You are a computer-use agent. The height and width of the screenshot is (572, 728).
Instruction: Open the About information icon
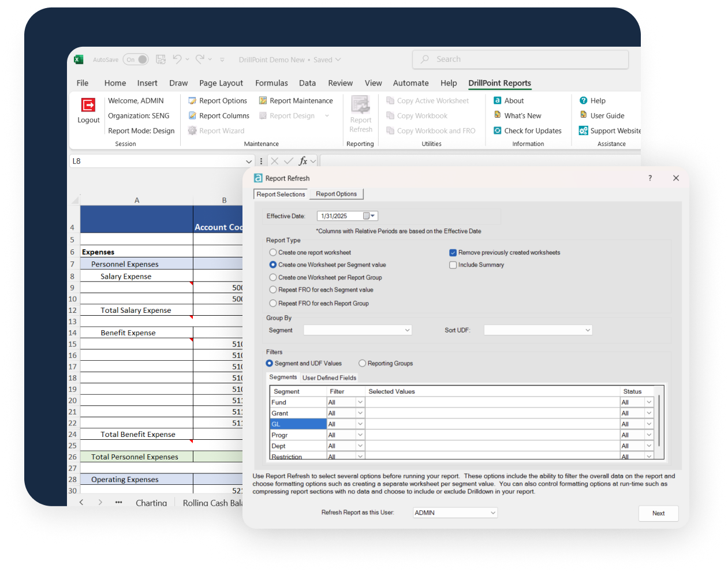[x=497, y=100]
